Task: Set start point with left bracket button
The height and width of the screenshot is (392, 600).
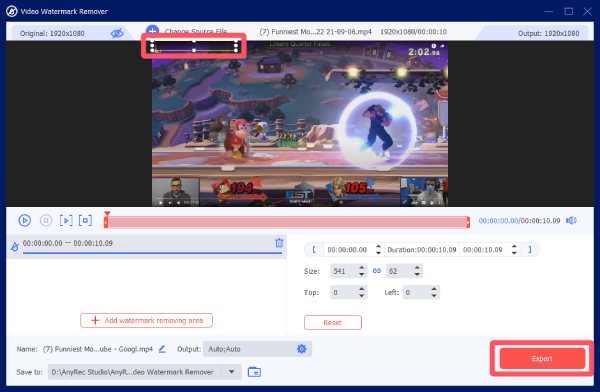Action: 314,250
